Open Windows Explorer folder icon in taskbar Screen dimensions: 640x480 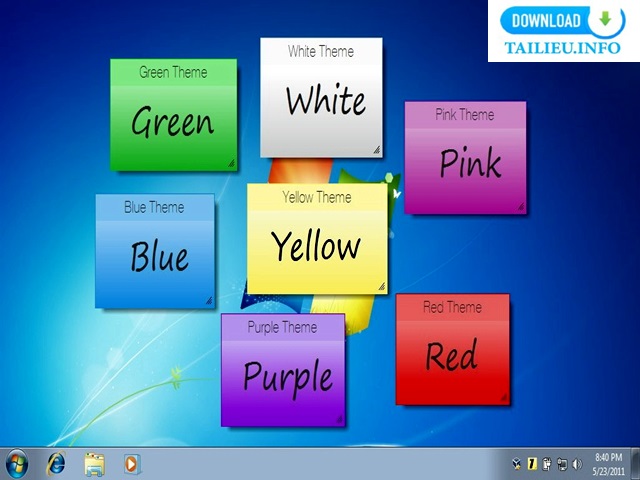94,464
